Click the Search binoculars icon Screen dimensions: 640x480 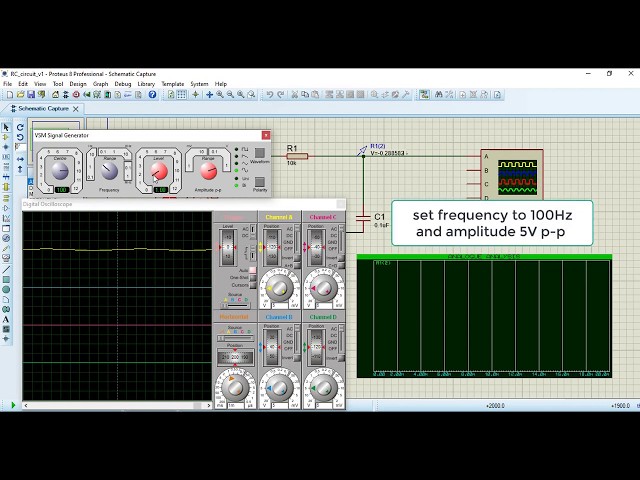click(x=439, y=95)
